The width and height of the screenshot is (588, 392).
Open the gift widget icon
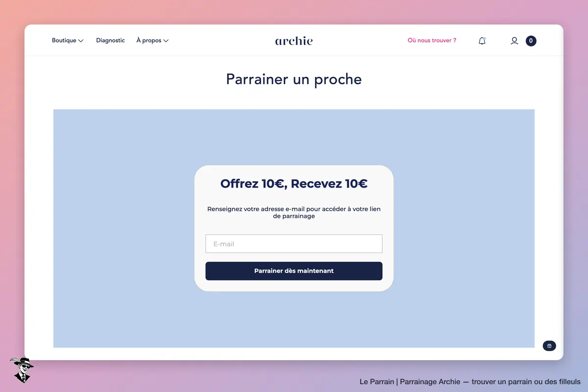[549, 346]
